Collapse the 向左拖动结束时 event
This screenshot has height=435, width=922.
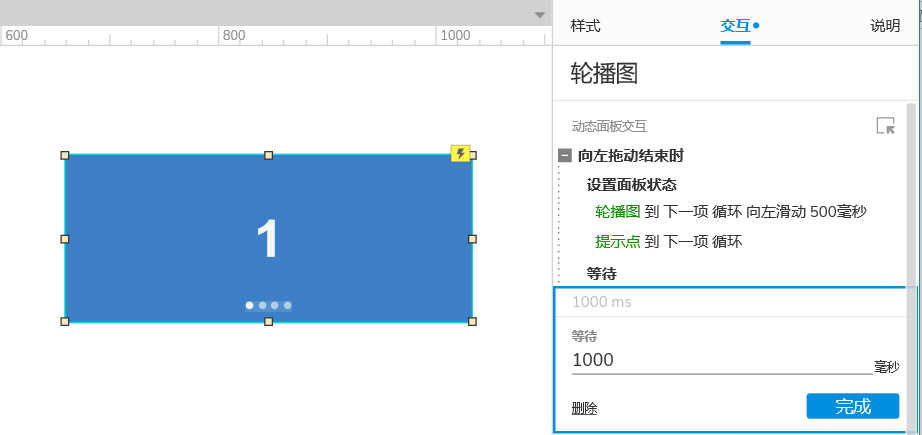[564, 156]
